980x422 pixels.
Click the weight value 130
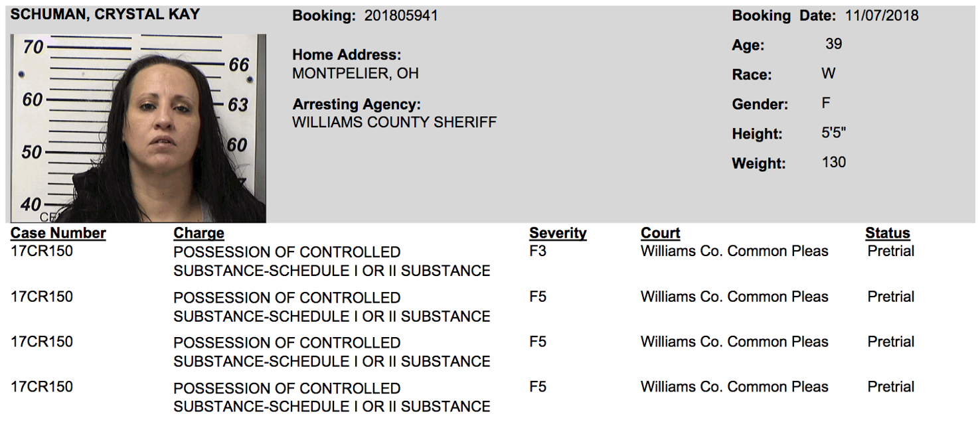click(834, 162)
